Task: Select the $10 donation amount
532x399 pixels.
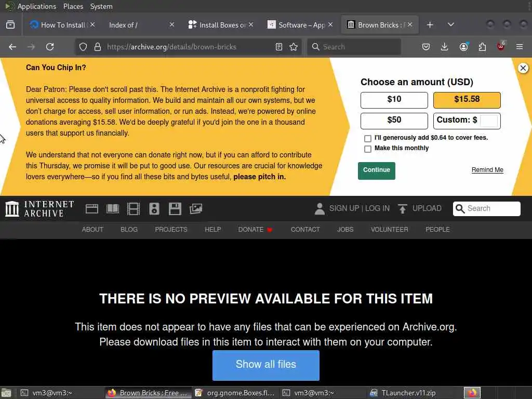Action: 394,100
